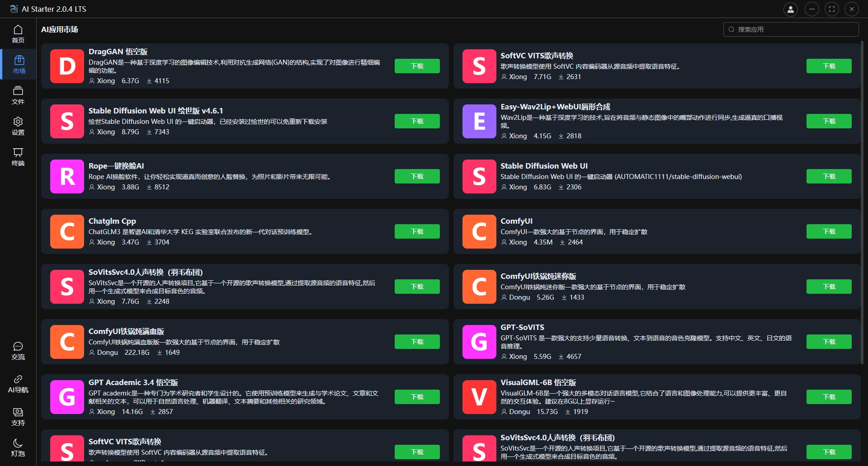Open the 交流 chat sidebar icon

(x=18, y=350)
